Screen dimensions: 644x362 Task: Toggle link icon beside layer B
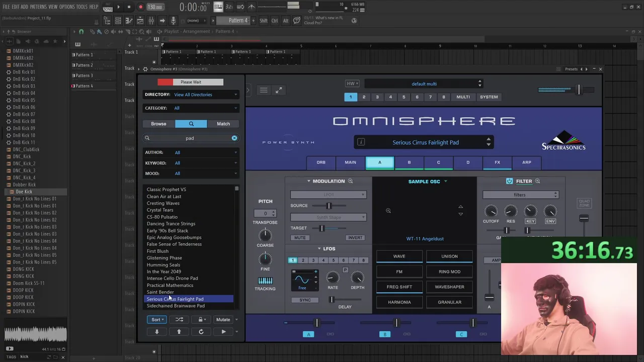click(407, 334)
